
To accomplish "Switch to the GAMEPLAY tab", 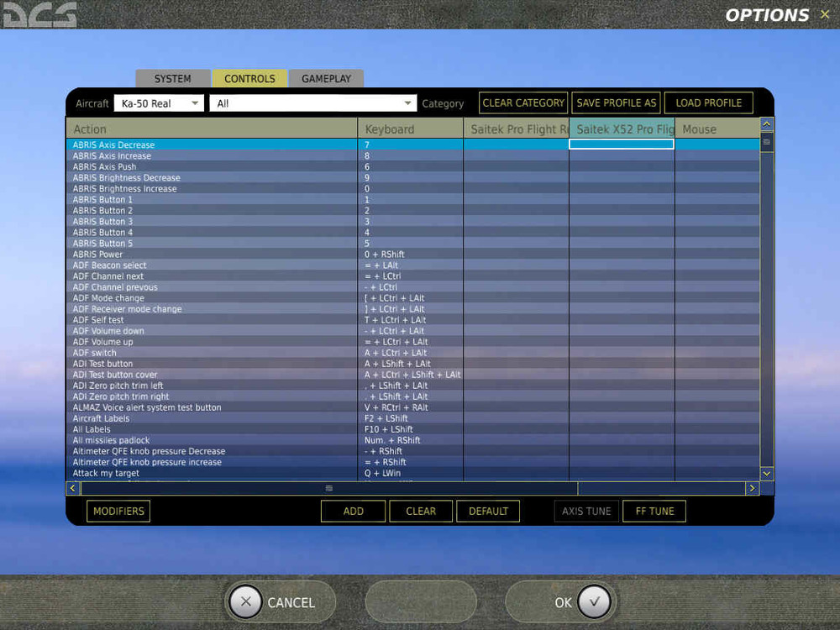I will pyautogui.click(x=326, y=78).
